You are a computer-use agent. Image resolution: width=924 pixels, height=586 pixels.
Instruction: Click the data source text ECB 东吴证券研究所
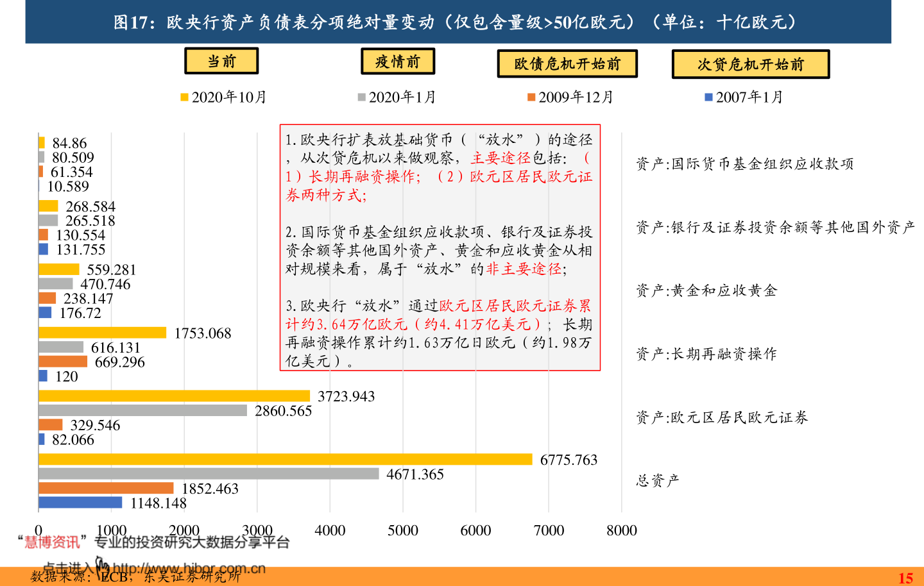tap(136, 577)
